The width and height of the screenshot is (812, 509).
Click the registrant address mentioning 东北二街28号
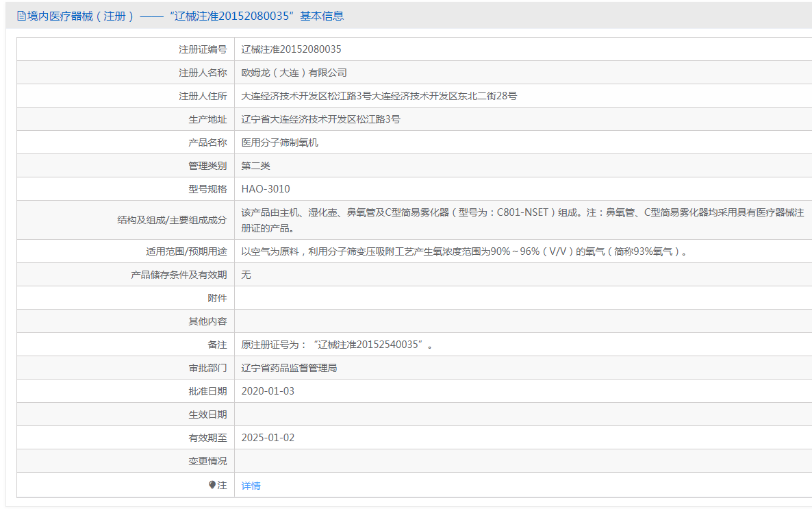tap(379, 96)
